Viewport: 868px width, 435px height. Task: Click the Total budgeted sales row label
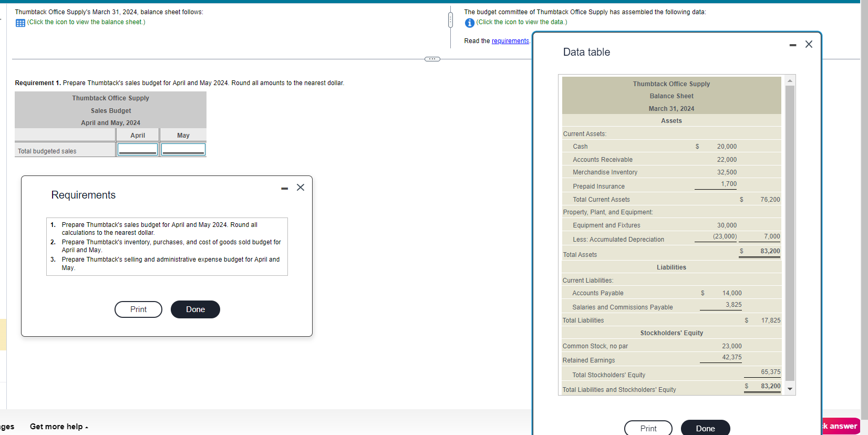click(47, 151)
